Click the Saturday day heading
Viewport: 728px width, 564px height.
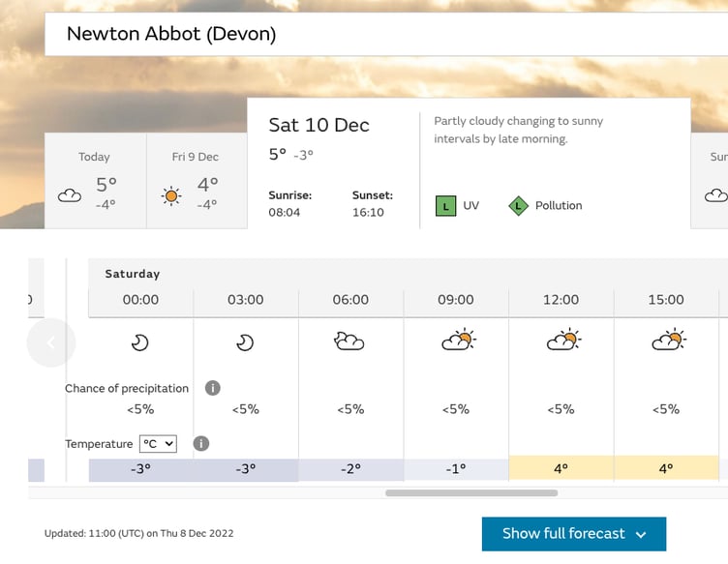pos(133,274)
